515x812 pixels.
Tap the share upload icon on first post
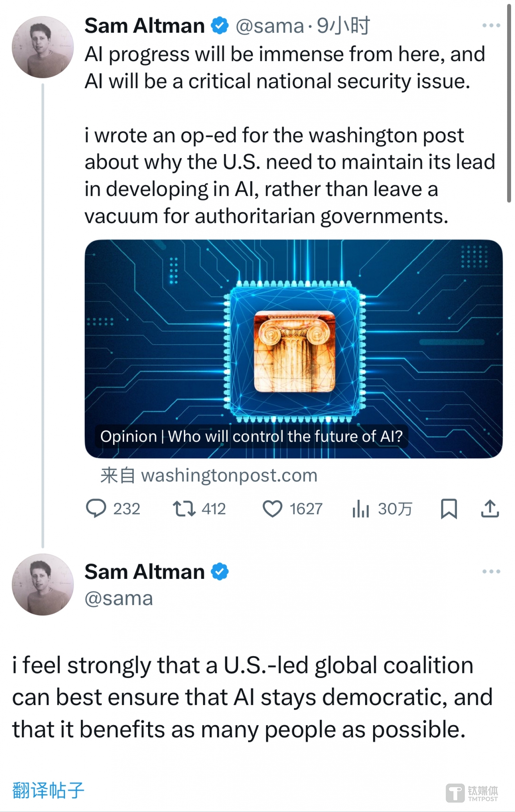pyautogui.click(x=490, y=508)
